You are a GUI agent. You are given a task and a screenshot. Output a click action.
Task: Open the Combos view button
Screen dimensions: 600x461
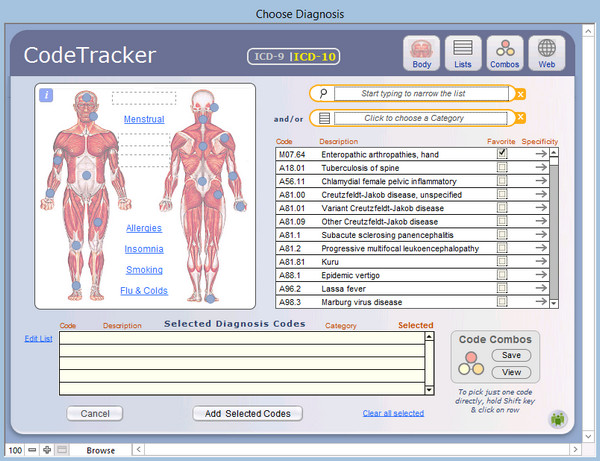click(505, 53)
